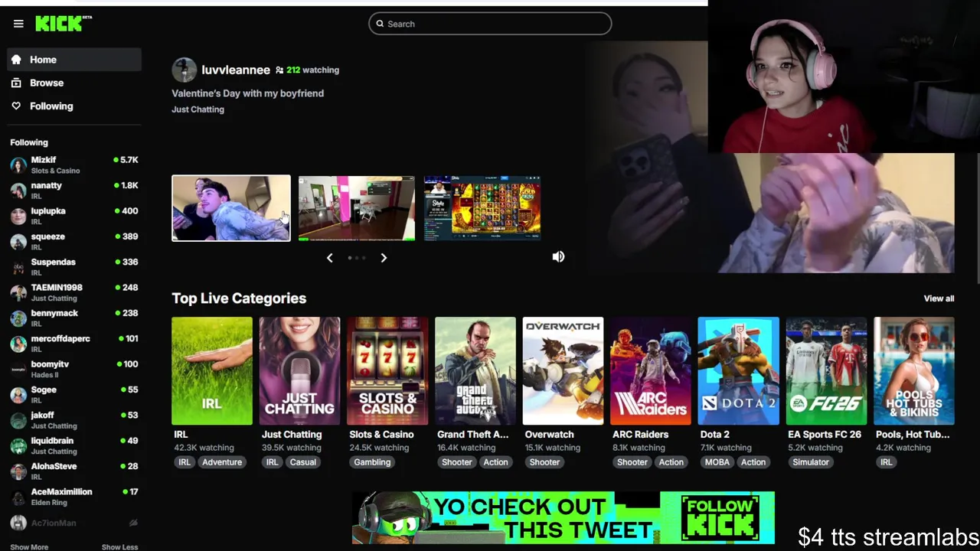
Task: Open jakoff's avatar in Following list
Action: 18,420
